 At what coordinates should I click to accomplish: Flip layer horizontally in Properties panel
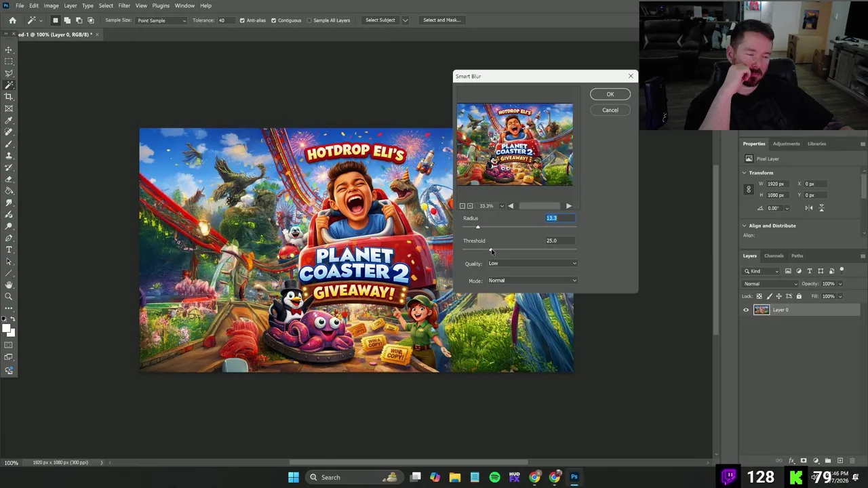pyautogui.click(x=809, y=208)
